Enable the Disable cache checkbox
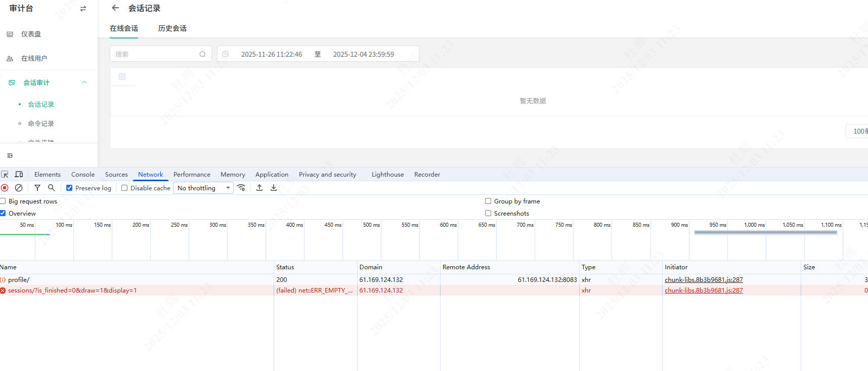Image resolution: width=868 pixels, height=371 pixels. [x=124, y=188]
